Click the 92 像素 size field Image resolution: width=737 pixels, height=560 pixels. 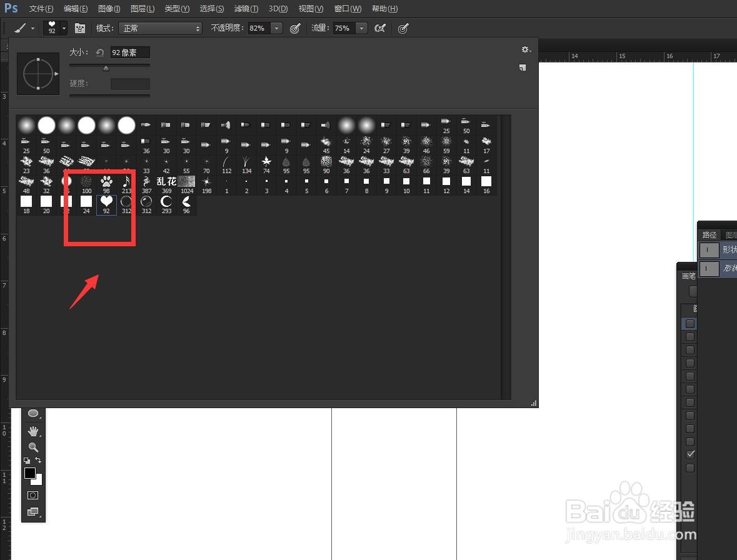130,52
